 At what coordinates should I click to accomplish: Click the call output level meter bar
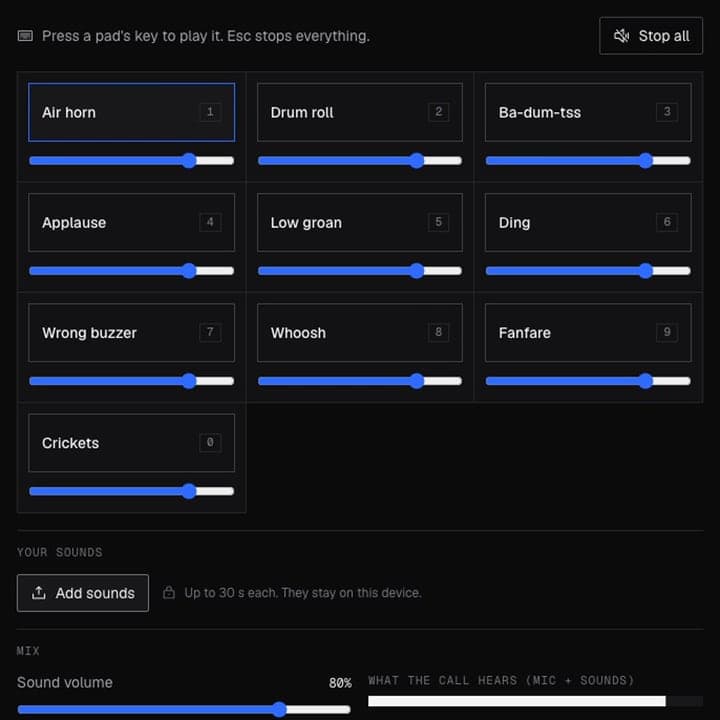pyautogui.click(x=535, y=701)
